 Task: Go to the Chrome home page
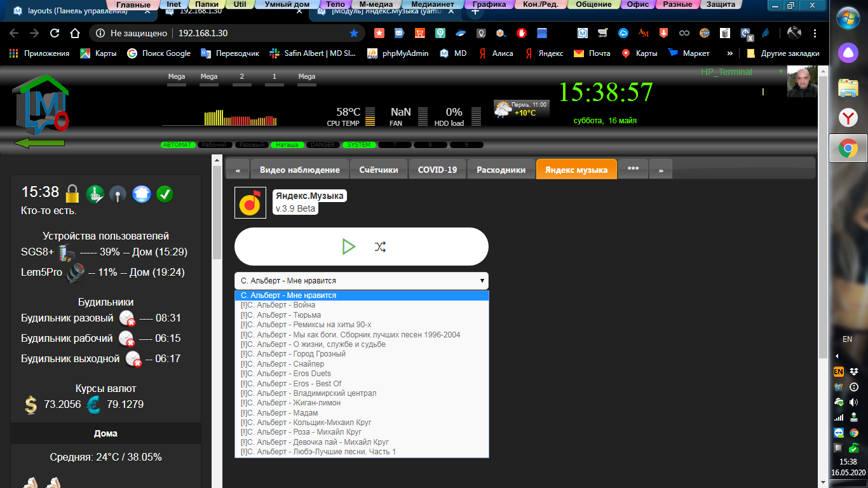click(75, 33)
